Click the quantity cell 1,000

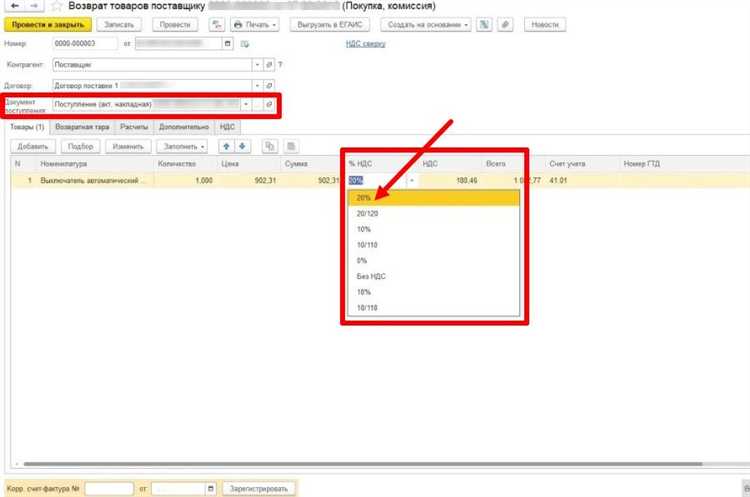[x=185, y=181]
